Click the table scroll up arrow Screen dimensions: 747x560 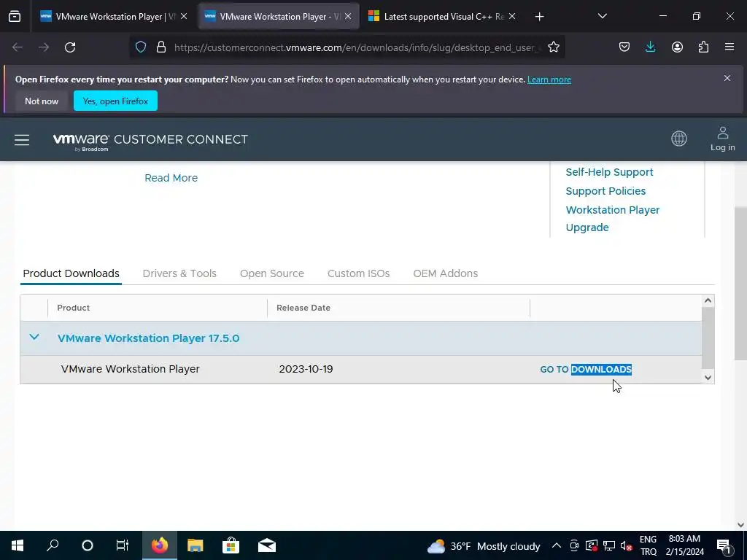[x=708, y=300]
